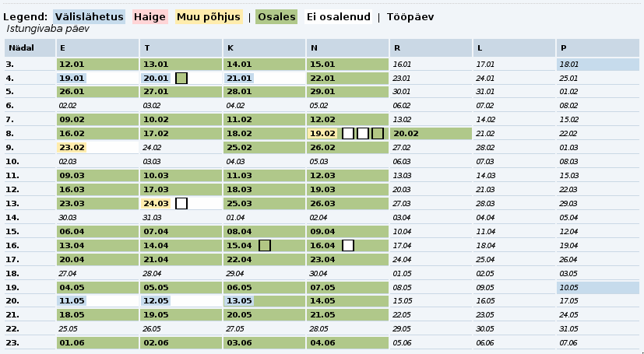Select the pink Haige legend label
Screen dimensions: 644x354
(148, 16)
